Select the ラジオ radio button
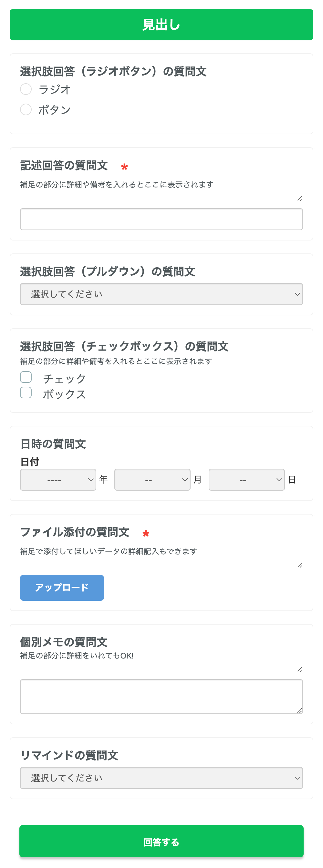This screenshot has height=868, width=323. tap(26, 89)
